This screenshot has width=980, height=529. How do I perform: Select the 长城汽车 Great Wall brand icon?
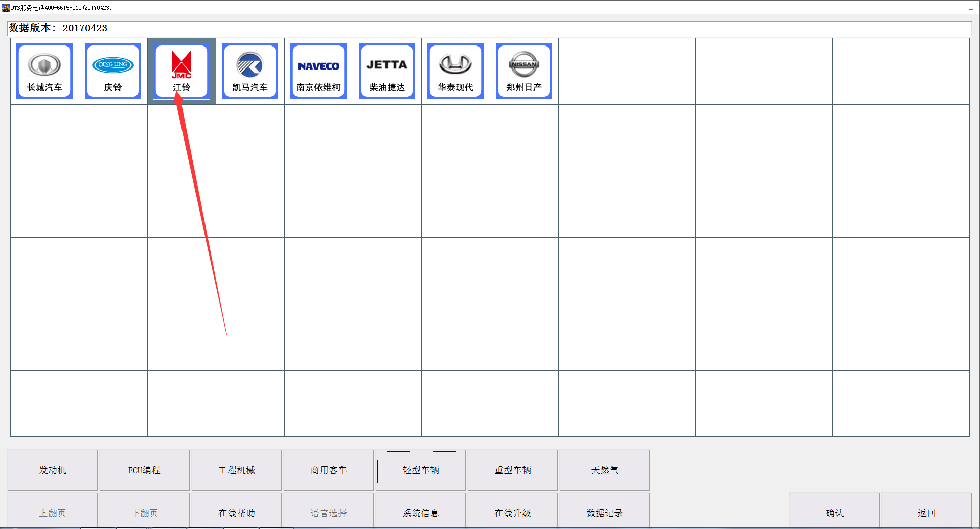(x=44, y=71)
